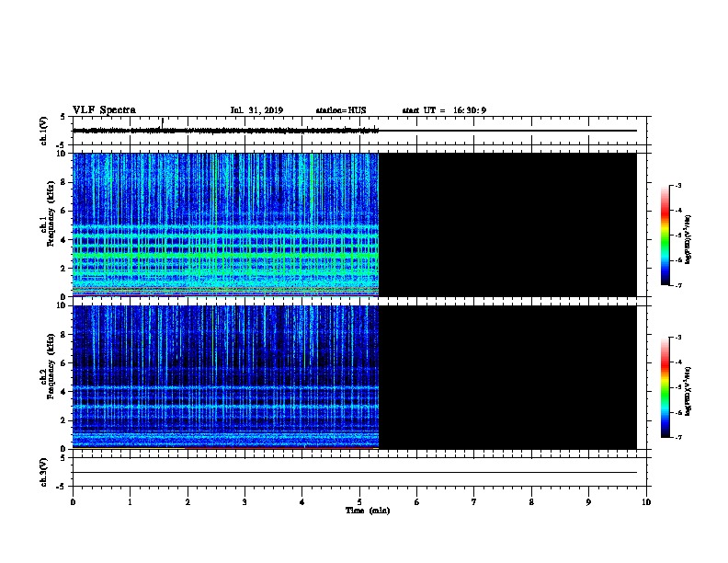Click the 8 kHz tick on ch.1 axis
The width and height of the screenshot is (728, 563).
[63, 182]
